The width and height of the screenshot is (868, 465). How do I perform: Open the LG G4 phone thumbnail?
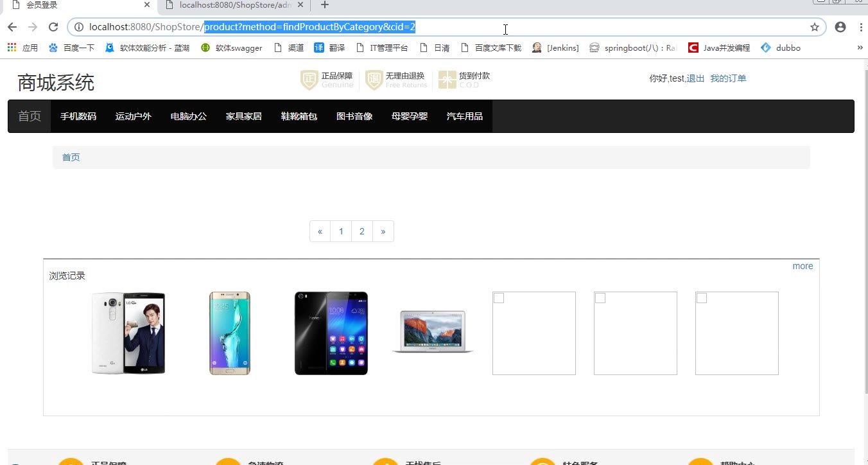click(128, 333)
